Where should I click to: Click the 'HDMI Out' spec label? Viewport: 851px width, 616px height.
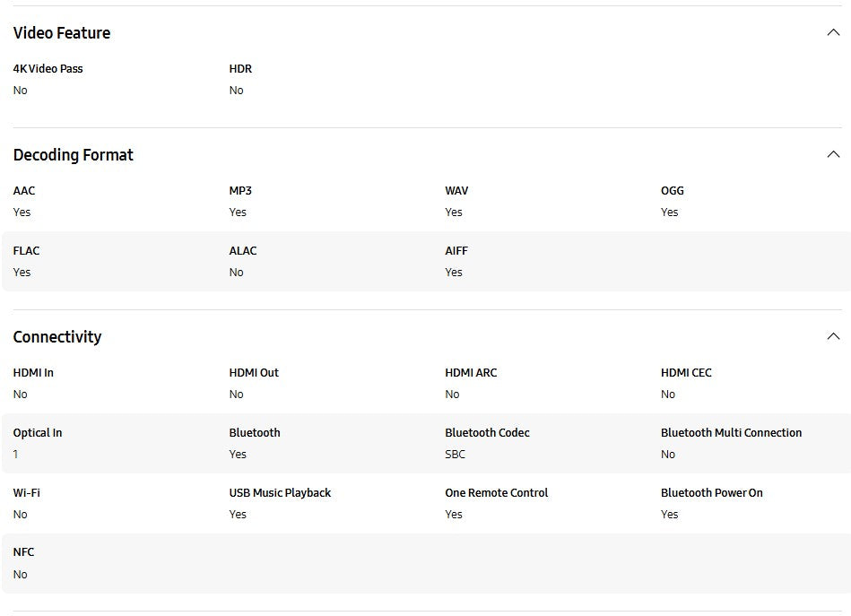point(254,373)
